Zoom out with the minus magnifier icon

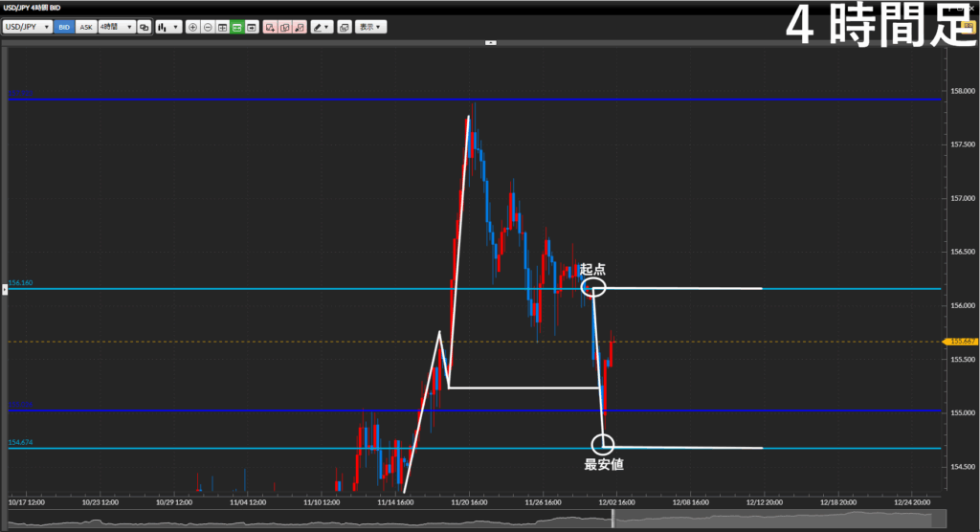208,27
